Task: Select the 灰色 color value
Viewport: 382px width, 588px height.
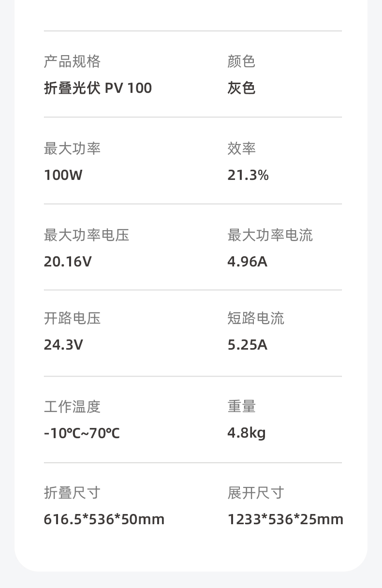Action: point(241,88)
